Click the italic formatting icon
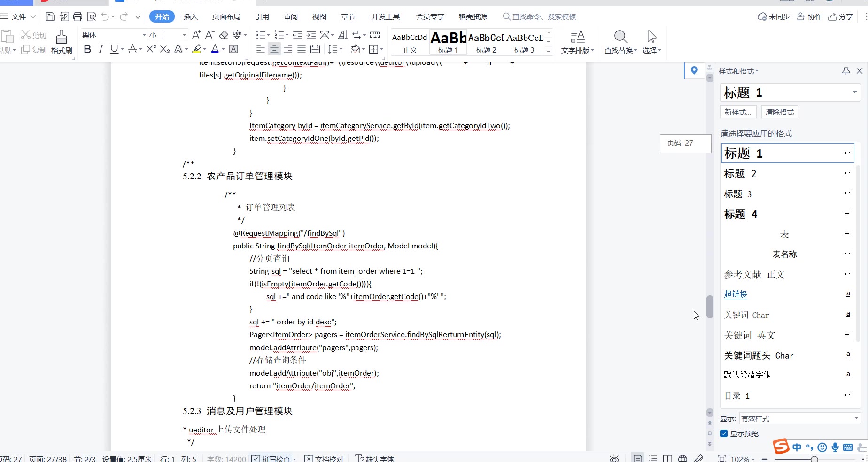 point(101,49)
